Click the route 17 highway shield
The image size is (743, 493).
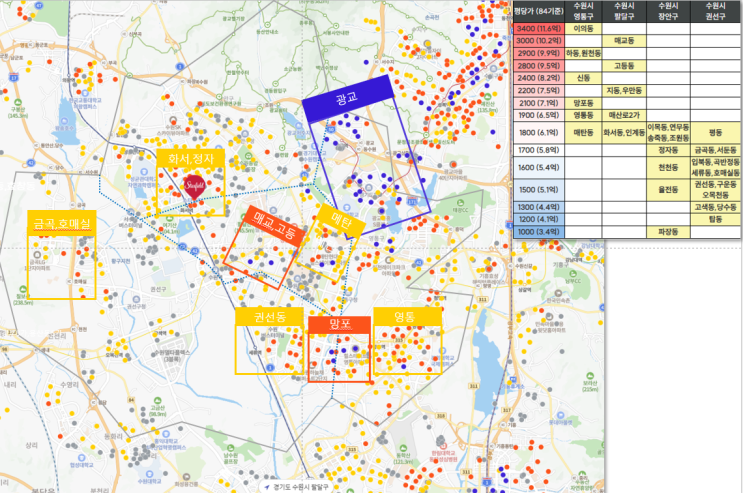click(14, 77)
